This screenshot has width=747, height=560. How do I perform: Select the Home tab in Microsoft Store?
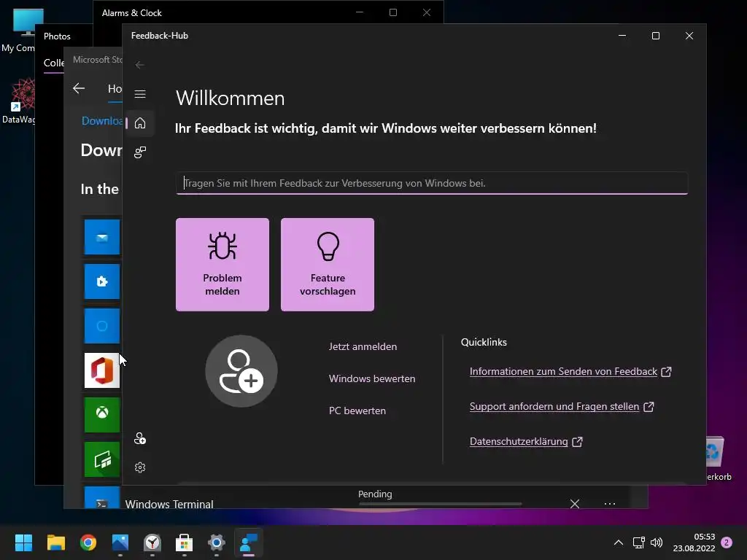click(x=115, y=88)
